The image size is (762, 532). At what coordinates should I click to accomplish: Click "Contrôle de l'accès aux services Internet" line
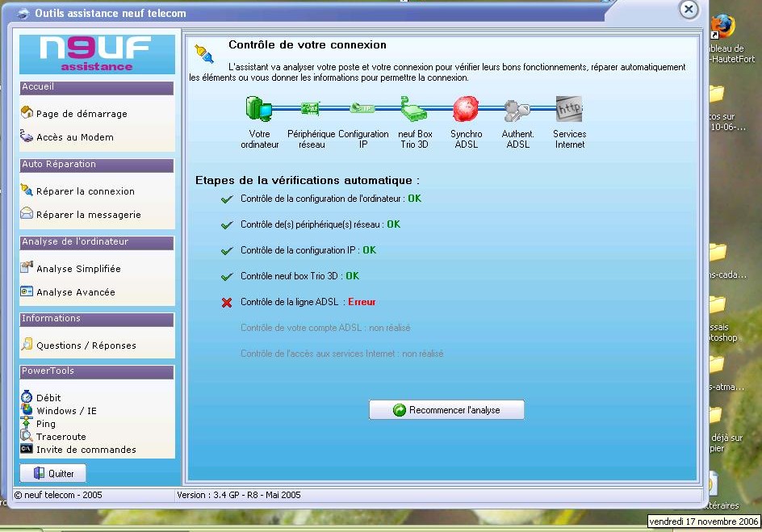pos(342,354)
